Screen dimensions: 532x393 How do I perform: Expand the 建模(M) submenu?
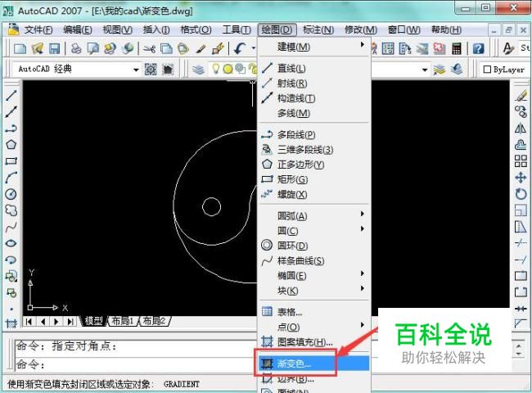tap(313, 47)
